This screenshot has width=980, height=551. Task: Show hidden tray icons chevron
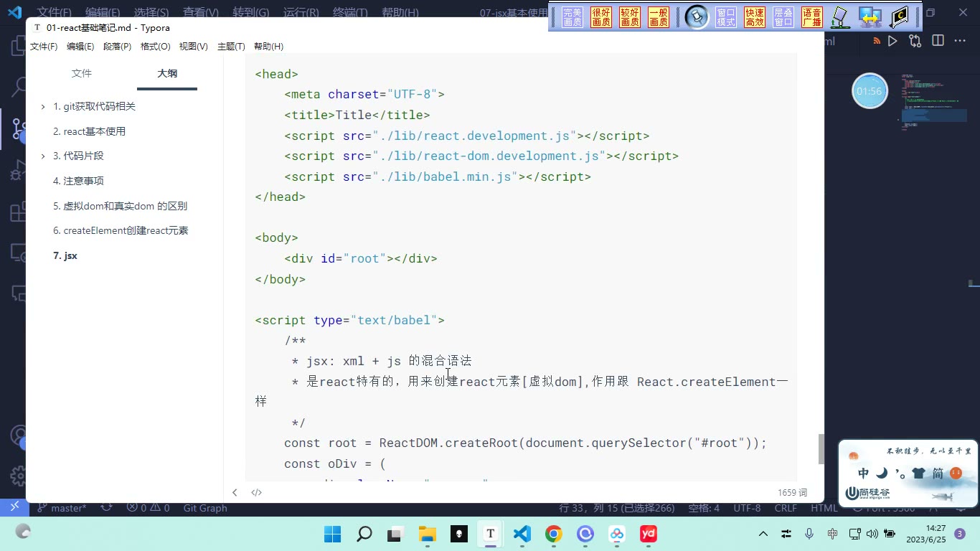tap(763, 534)
